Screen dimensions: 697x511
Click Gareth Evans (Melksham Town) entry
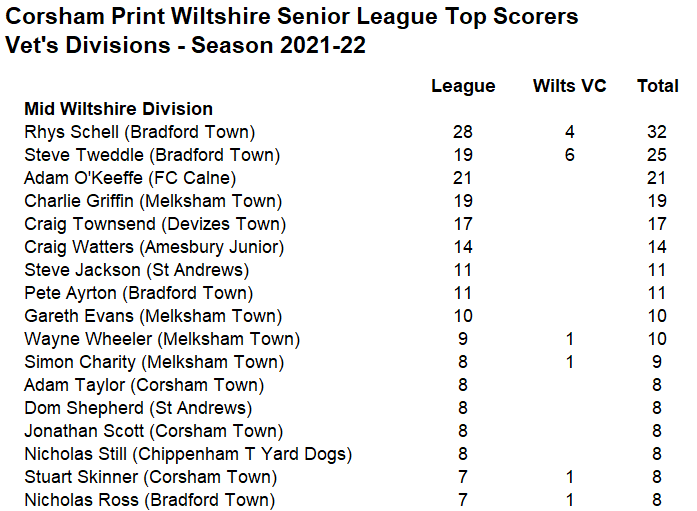click(153, 316)
